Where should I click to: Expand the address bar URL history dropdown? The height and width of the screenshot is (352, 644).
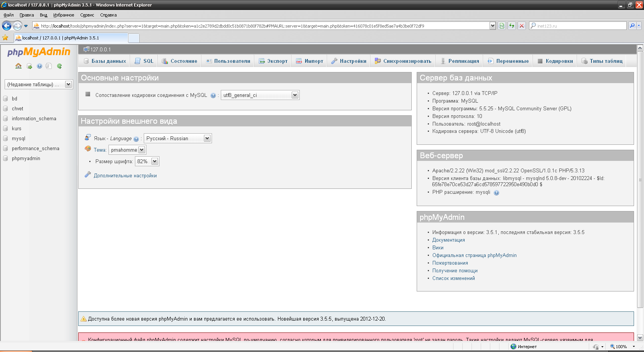tap(493, 26)
